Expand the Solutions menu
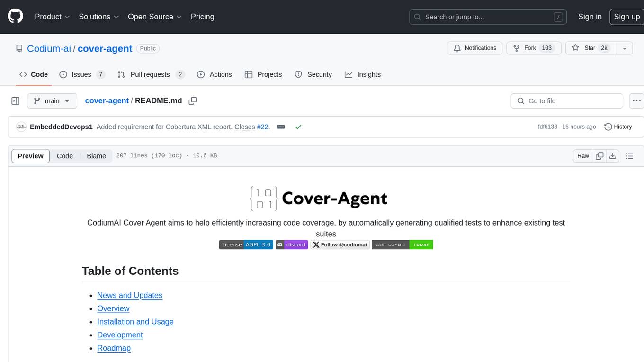644x362 pixels. coord(98,17)
